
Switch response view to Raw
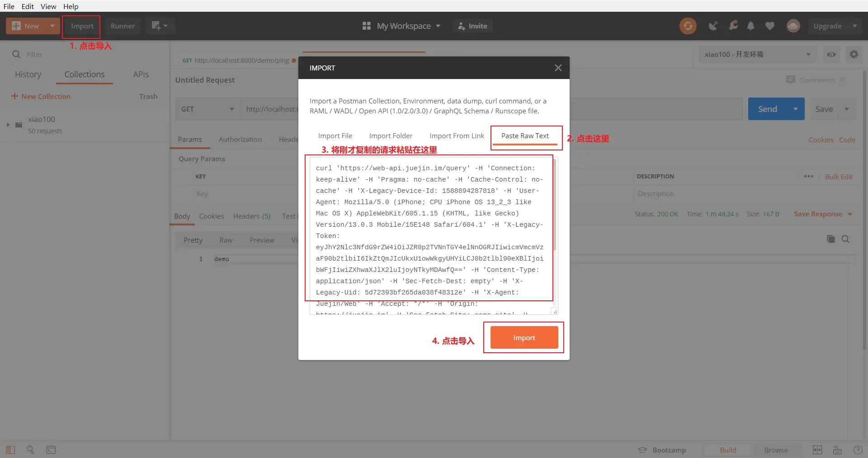tap(226, 240)
